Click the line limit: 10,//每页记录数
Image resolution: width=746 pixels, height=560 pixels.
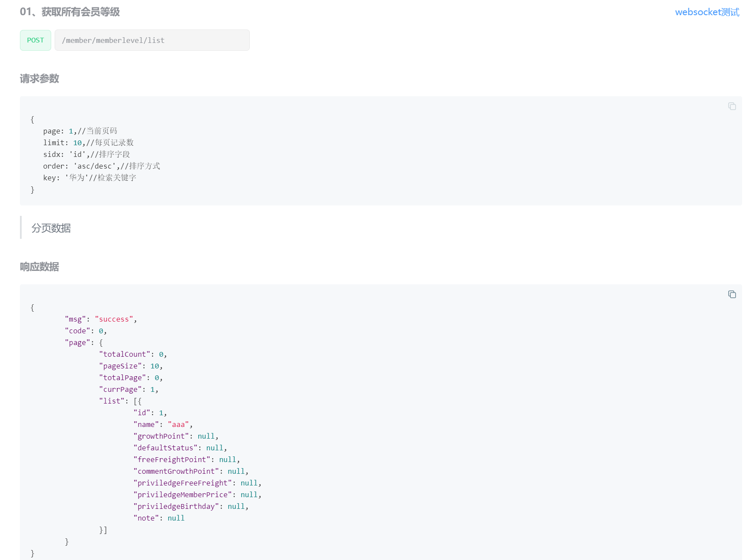click(88, 143)
